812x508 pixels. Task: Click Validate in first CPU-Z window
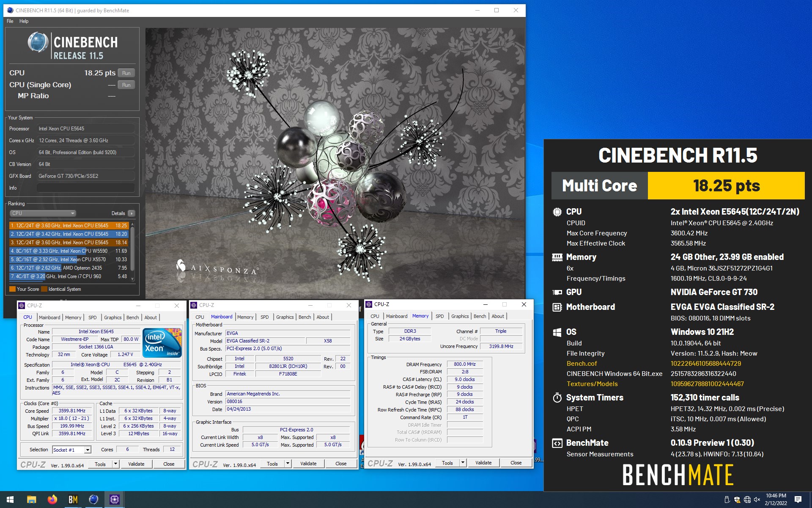pos(136,464)
